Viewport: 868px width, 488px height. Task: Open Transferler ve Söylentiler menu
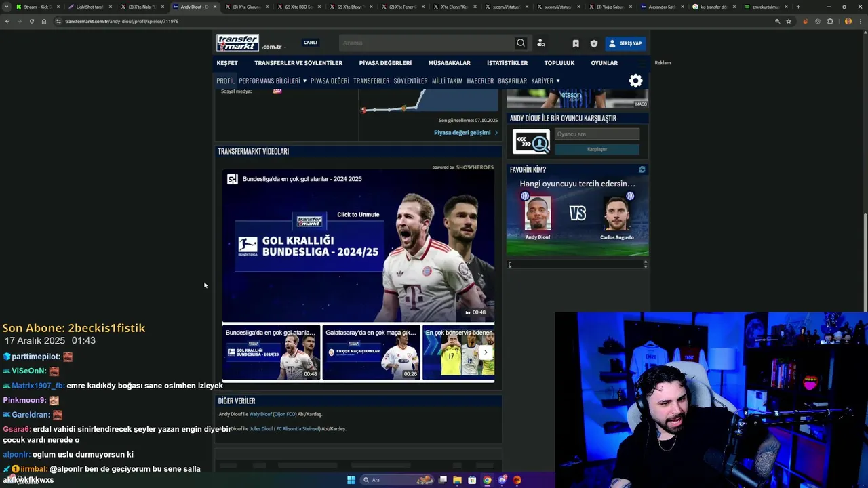(x=298, y=63)
